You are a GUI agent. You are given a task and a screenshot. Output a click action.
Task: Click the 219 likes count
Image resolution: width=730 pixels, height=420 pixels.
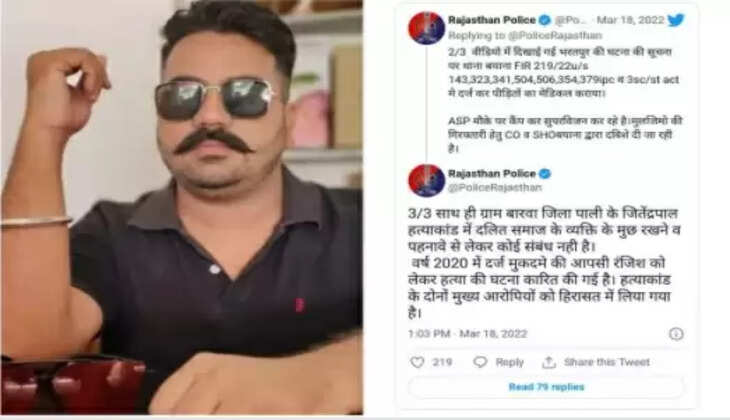pyautogui.click(x=442, y=362)
